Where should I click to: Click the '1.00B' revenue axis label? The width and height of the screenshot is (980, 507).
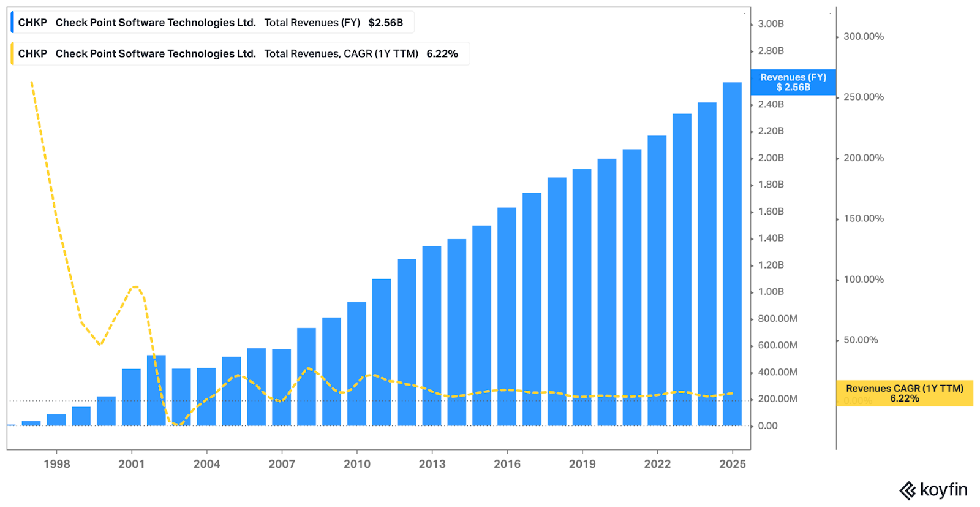(x=771, y=292)
